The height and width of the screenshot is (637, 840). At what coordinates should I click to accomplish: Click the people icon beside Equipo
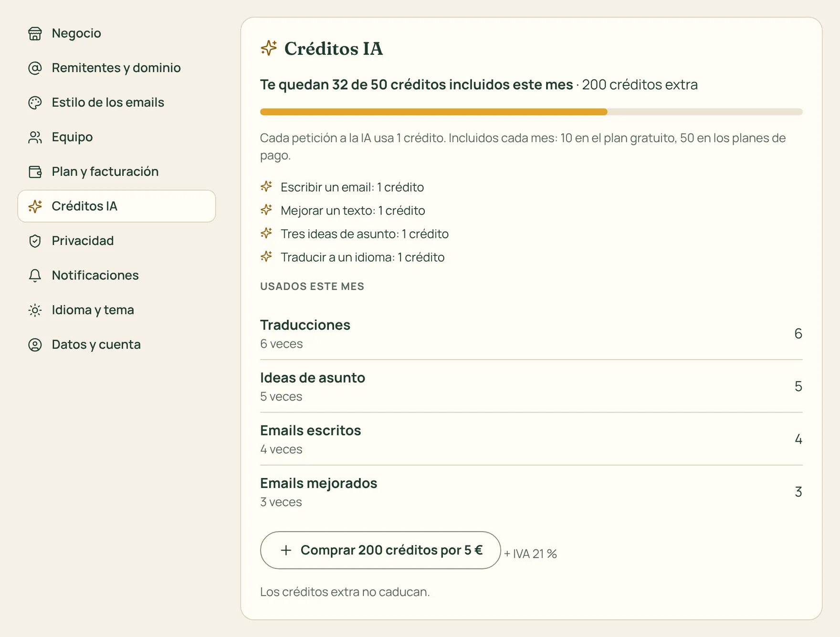click(35, 137)
